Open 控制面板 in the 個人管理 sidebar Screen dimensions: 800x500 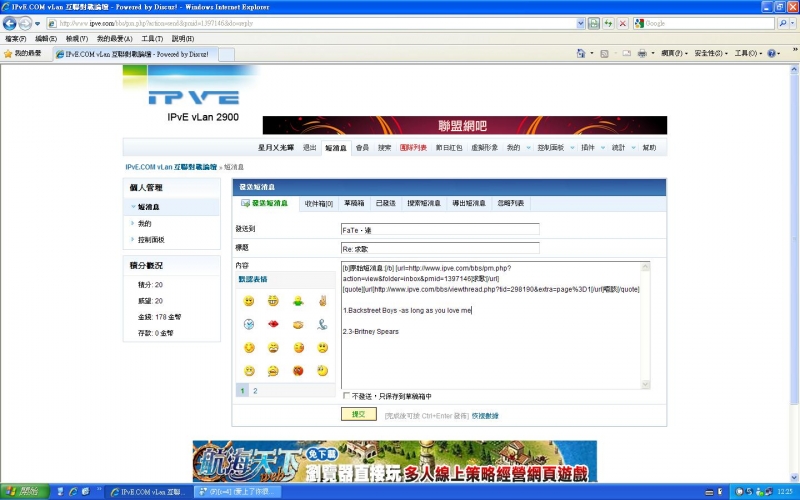pyautogui.click(x=151, y=240)
